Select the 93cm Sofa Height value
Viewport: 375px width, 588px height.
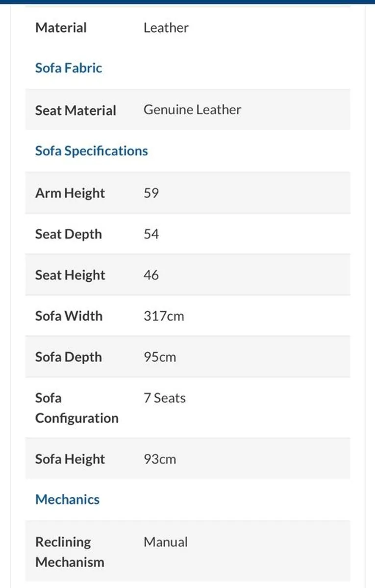pyautogui.click(x=160, y=459)
